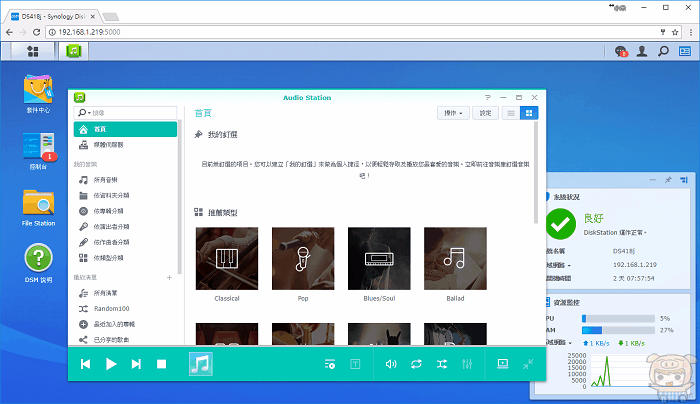The height and width of the screenshot is (404, 700).
Task: Open the Chrome three-dot menu
Action: 691,32
